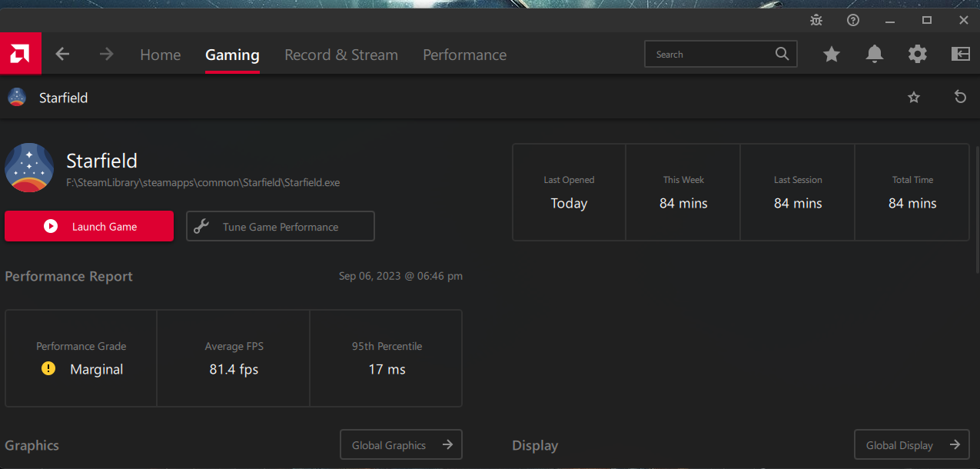Click the Marginal warning icon
The height and width of the screenshot is (469, 980).
pos(48,368)
